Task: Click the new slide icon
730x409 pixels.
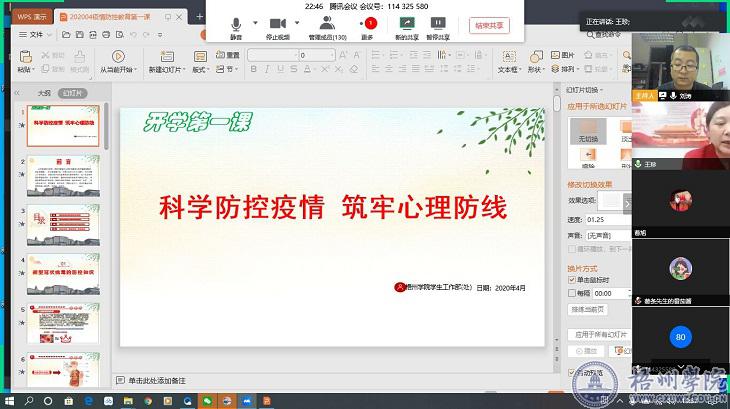Action: point(165,56)
